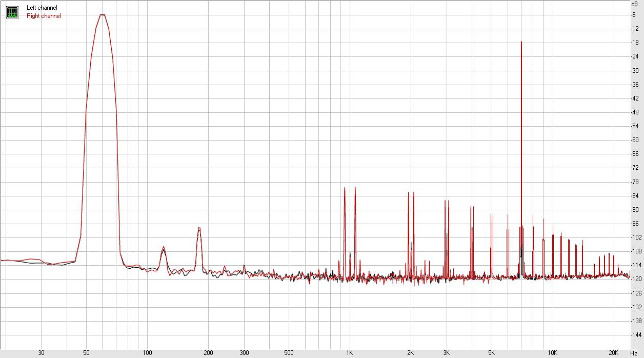Click the -18 dB axis value
644x358 pixels.
pos(635,43)
